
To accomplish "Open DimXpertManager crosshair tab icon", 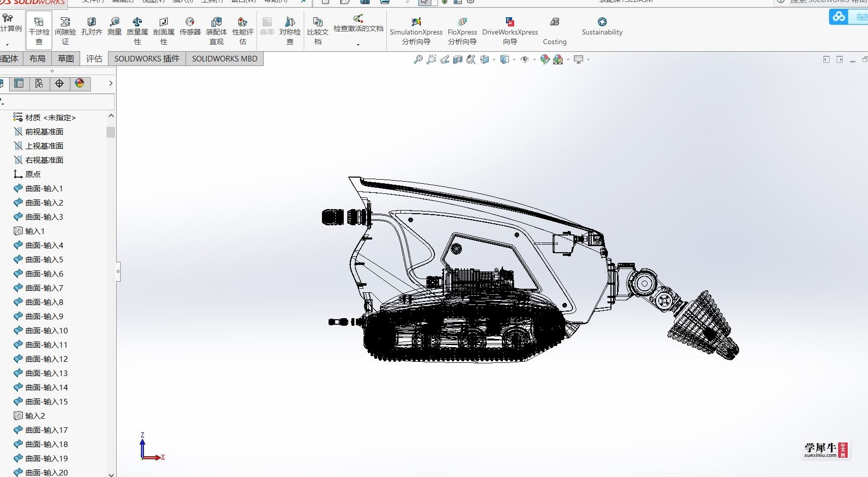I will click(59, 84).
